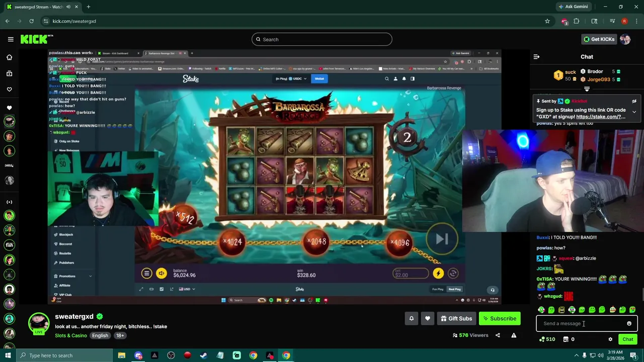Select the 18+ tag
644x362 pixels.
tap(120, 335)
